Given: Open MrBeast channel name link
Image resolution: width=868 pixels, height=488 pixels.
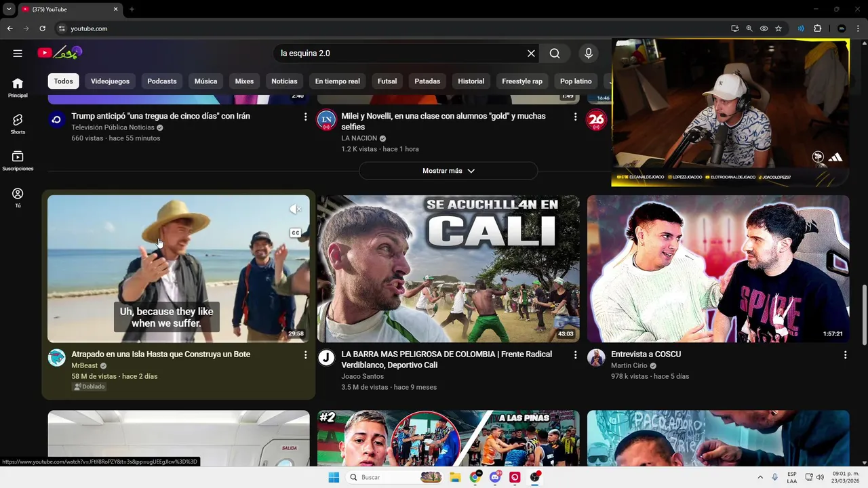Looking at the screenshot, I should tap(85, 365).
